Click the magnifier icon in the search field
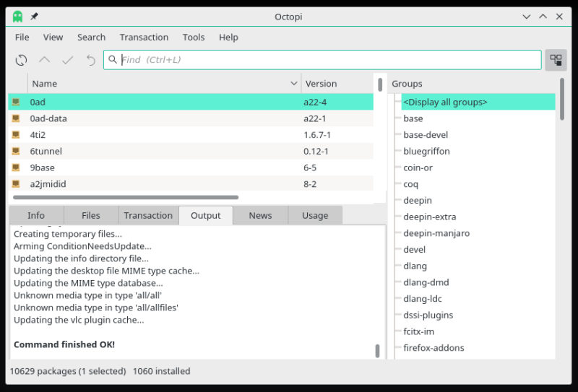Image resolution: width=578 pixels, height=392 pixels. (x=113, y=59)
